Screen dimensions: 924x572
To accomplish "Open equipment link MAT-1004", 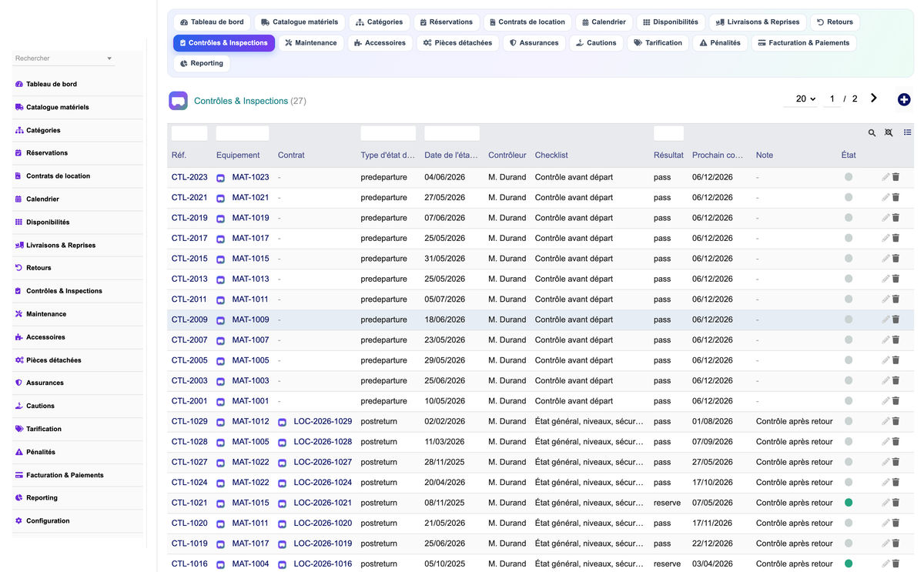I will (x=250, y=564).
